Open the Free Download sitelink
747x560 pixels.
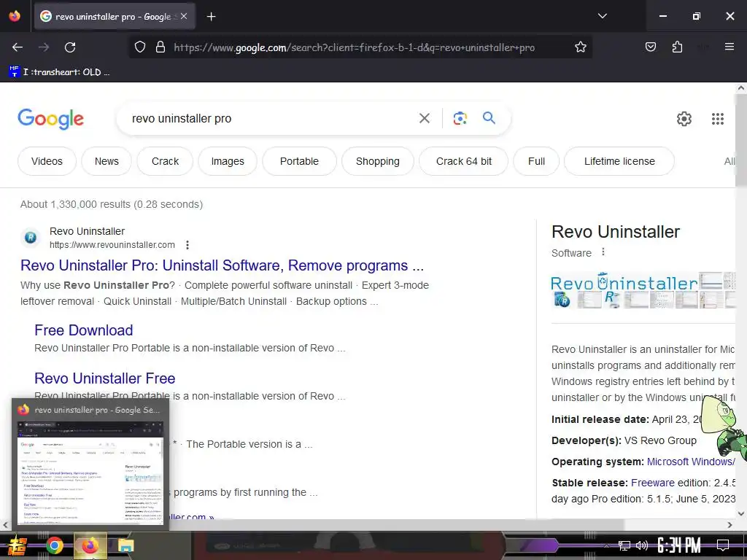(83, 330)
